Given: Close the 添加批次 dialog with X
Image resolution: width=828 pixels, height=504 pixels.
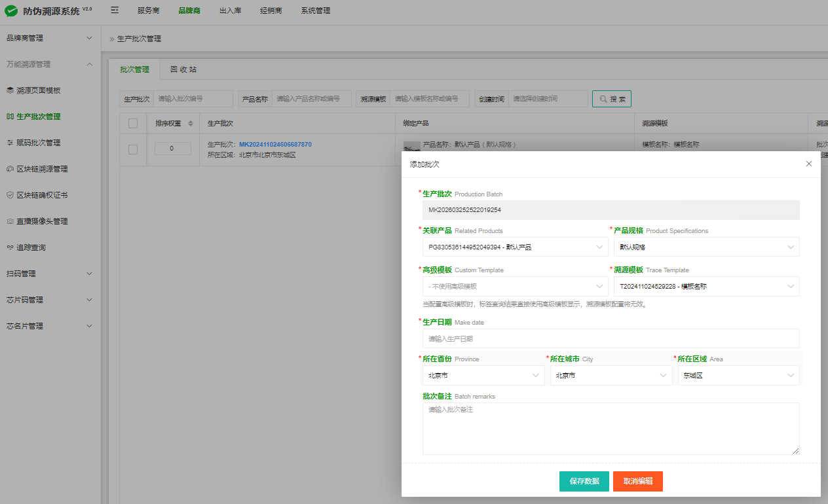Looking at the screenshot, I should point(808,164).
